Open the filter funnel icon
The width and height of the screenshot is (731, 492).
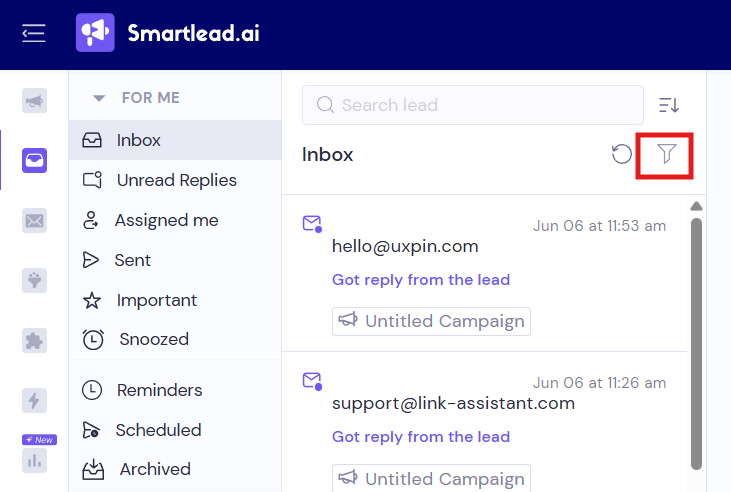pyautogui.click(x=666, y=153)
